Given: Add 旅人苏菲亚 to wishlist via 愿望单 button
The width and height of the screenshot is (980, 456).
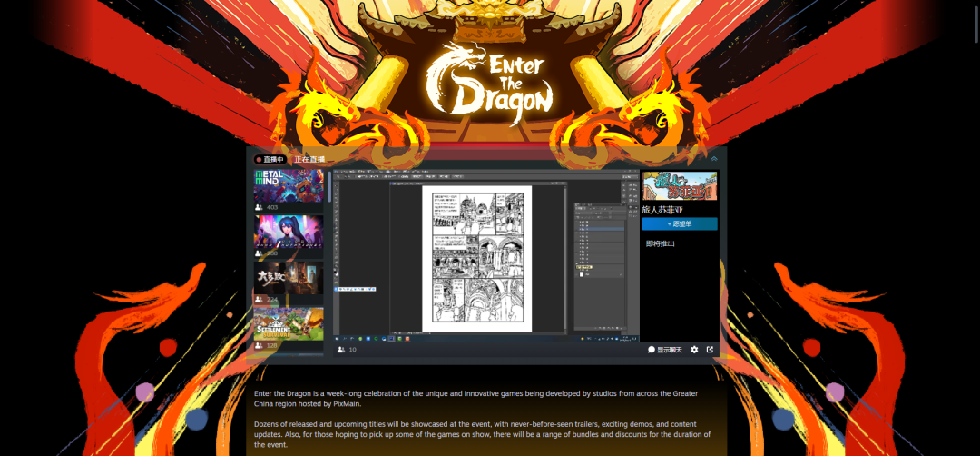Looking at the screenshot, I should click(680, 224).
